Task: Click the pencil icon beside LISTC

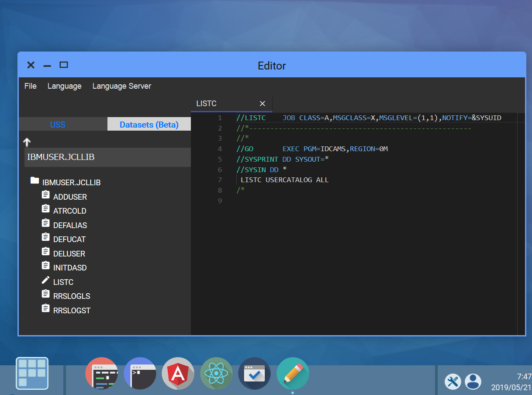Action: point(45,280)
